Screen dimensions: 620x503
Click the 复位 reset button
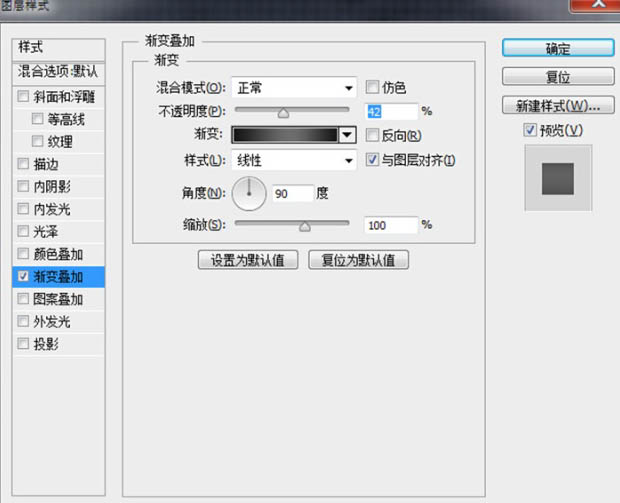point(558,77)
